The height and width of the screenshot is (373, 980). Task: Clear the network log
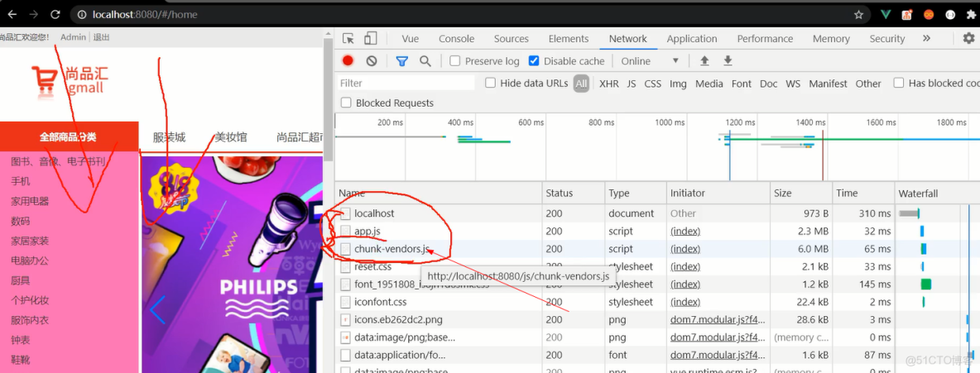pyautogui.click(x=372, y=61)
